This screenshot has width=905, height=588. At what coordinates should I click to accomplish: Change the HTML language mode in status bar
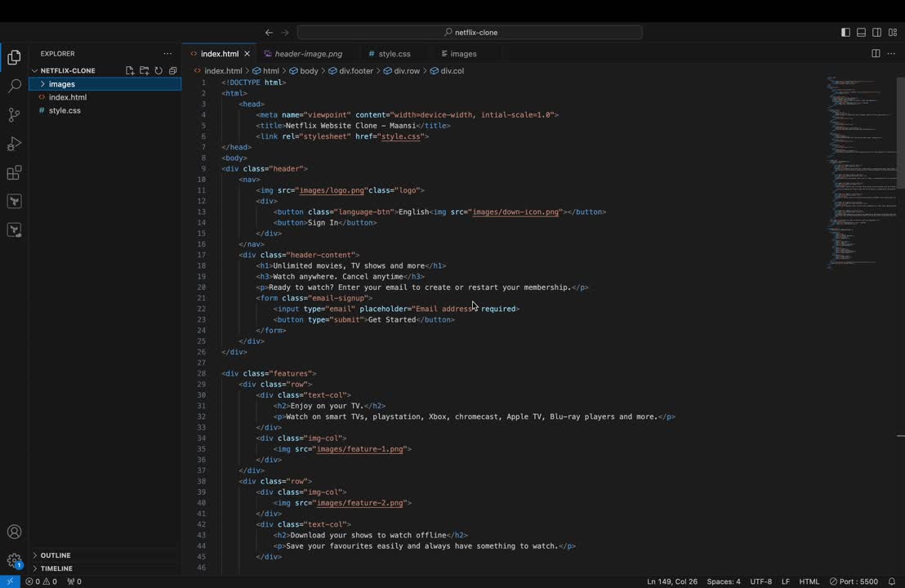click(x=809, y=581)
